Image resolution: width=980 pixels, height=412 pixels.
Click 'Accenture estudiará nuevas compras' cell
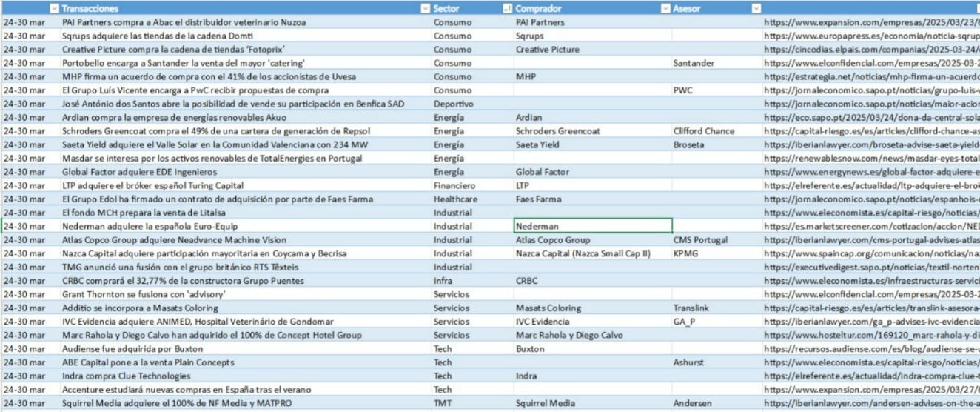pyautogui.click(x=246, y=389)
